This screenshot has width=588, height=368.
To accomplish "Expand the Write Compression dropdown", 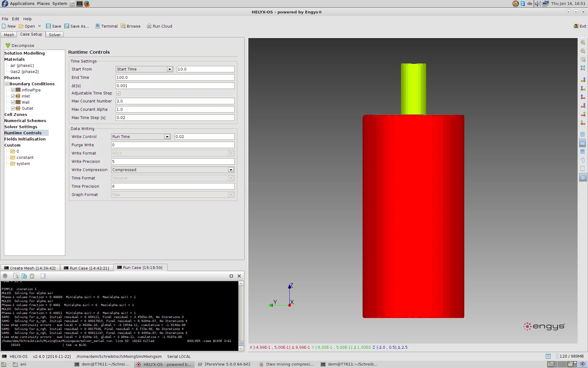I will [173, 170].
